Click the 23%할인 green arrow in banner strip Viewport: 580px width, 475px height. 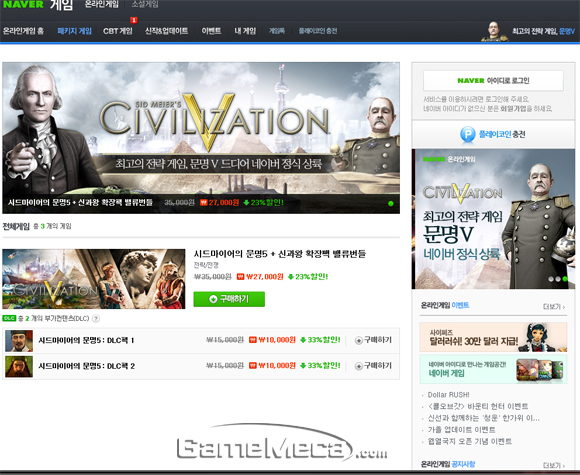[246, 203]
